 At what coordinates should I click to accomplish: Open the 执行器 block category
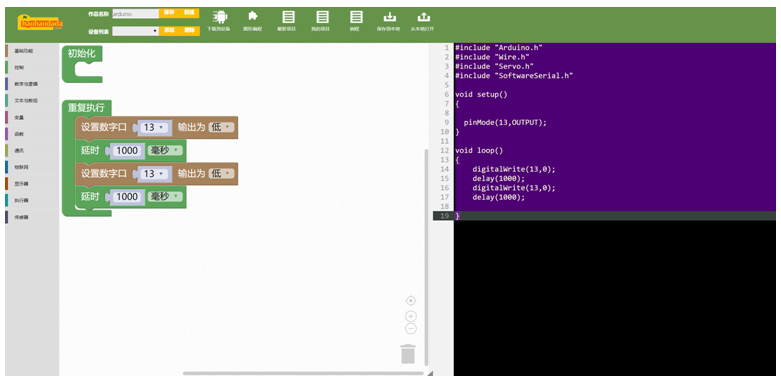[x=32, y=201]
